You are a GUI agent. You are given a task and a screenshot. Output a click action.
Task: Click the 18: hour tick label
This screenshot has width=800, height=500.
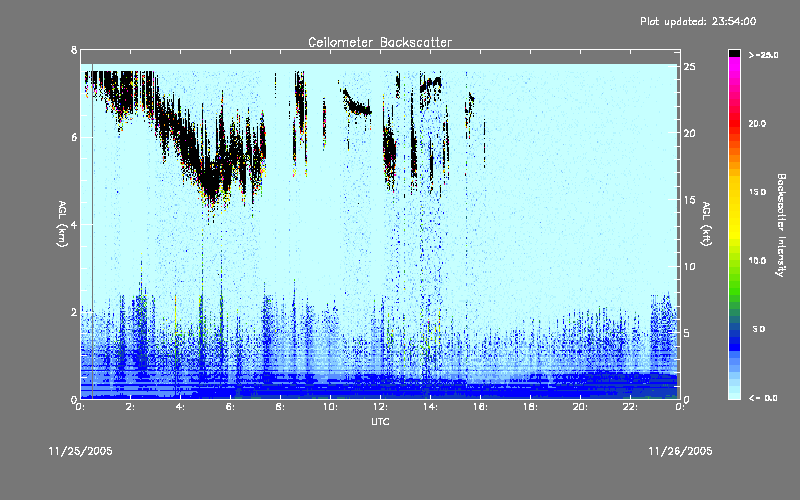coord(530,407)
